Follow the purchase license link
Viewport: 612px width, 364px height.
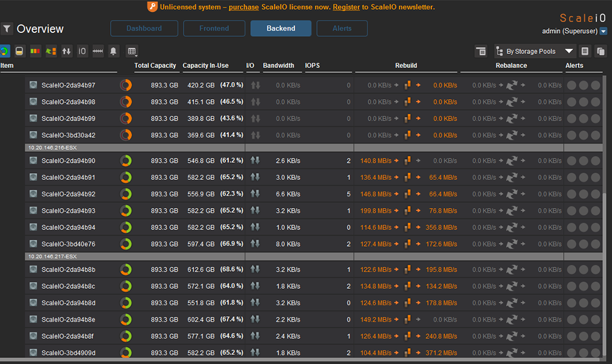point(244,7)
